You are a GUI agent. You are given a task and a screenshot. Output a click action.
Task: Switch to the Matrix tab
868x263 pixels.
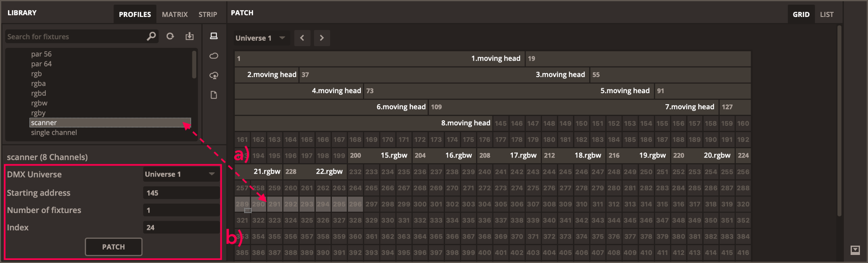175,14
